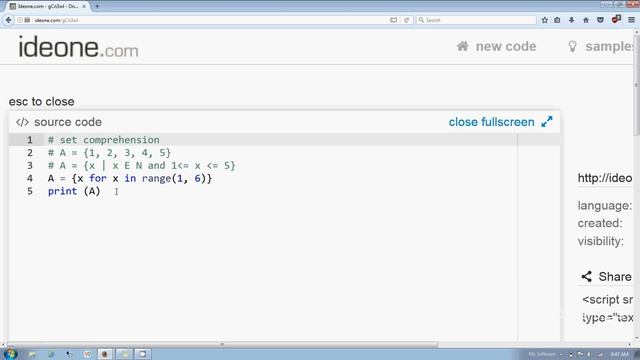
Task: Open the 'new code' link
Action: pyautogui.click(x=506, y=47)
